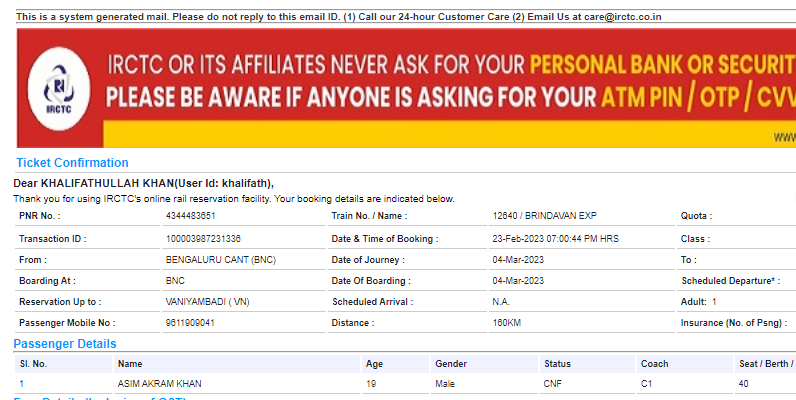This screenshot has height=400, width=796.
Task: Click the care@irctc.co.in email address
Action: click(622, 17)
